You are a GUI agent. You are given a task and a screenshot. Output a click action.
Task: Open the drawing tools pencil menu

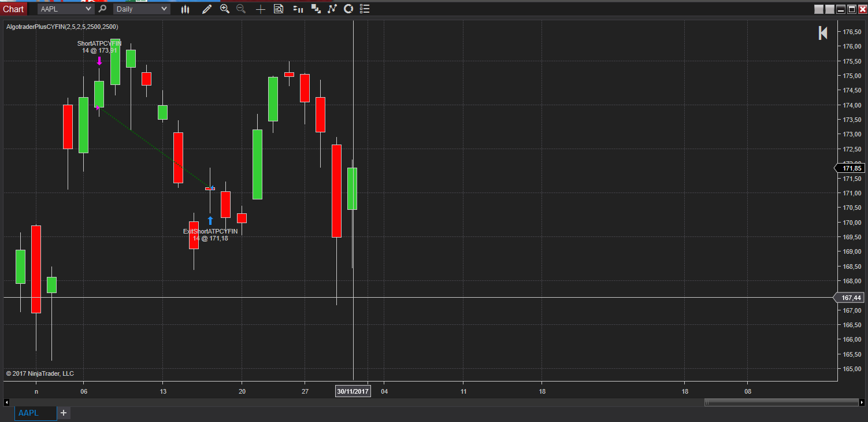(207, 9)
